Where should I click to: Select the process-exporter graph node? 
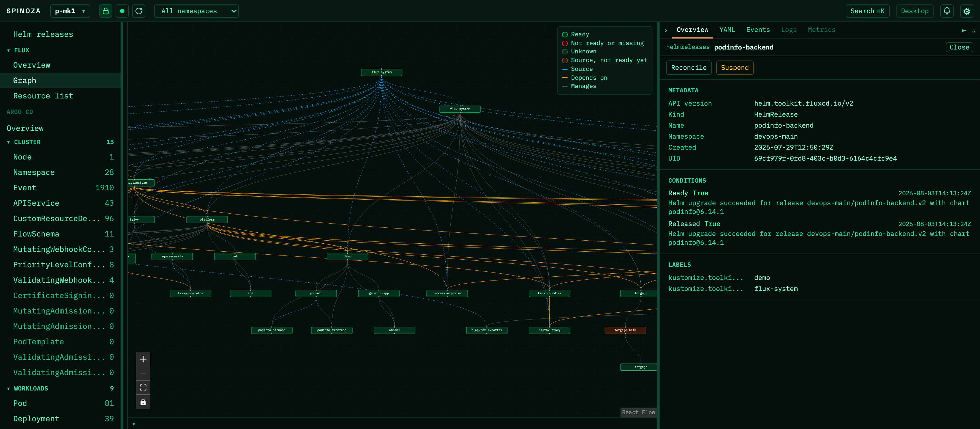[x=447, y=293]
